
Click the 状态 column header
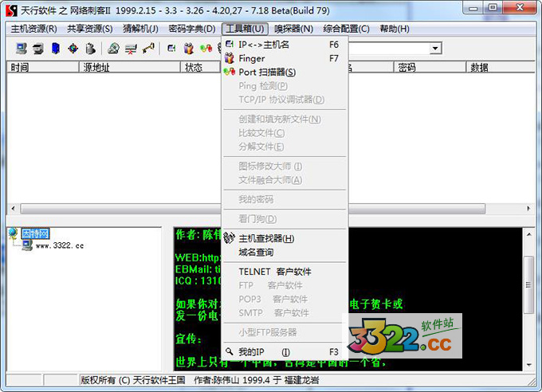coord(201,67)
